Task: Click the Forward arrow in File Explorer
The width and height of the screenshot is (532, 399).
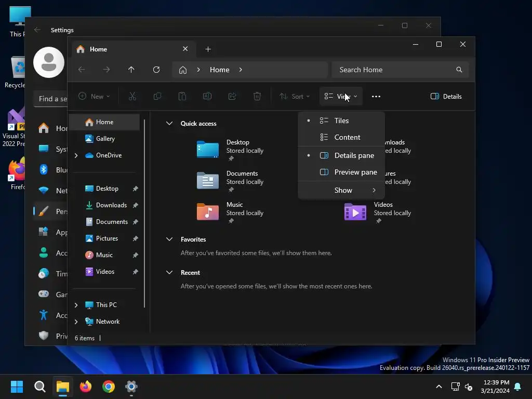Action: [106, 70]
